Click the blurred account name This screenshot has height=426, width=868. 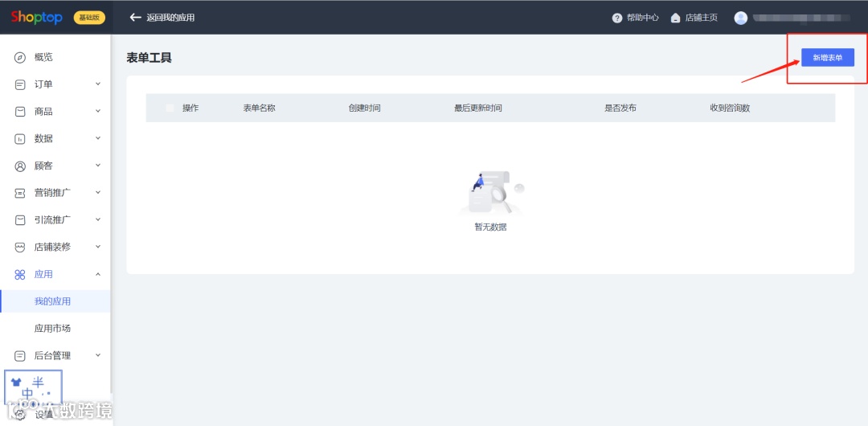click(x=801, y=18)
